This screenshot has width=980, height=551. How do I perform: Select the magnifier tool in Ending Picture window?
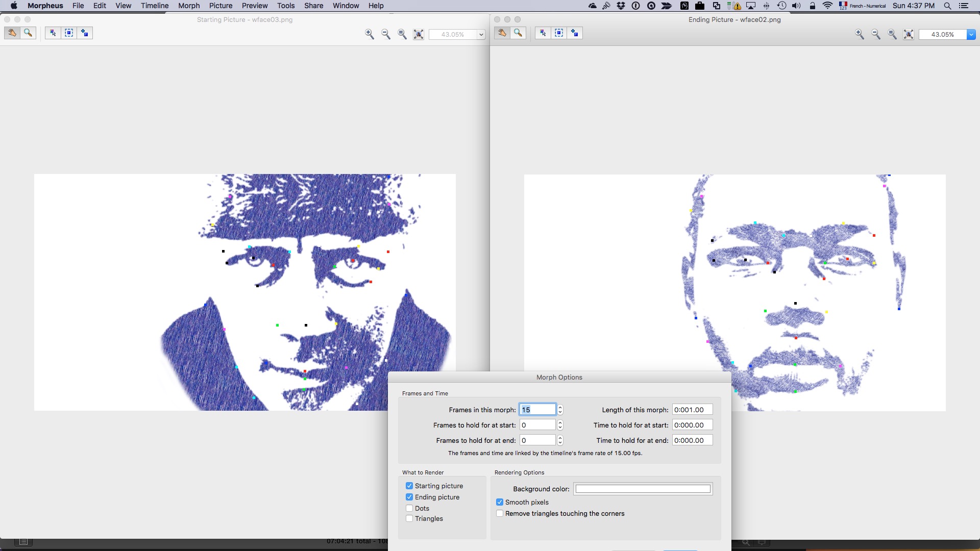[518, 33]
